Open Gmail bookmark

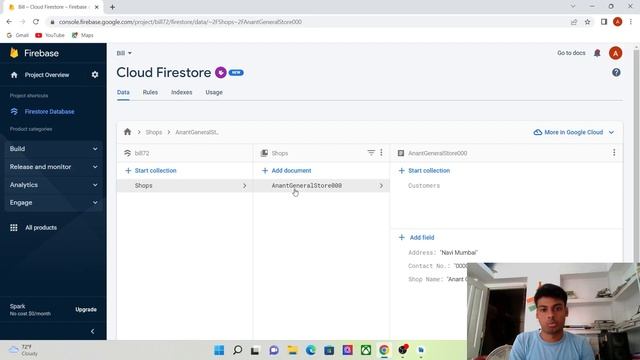(x=18, y=36)
